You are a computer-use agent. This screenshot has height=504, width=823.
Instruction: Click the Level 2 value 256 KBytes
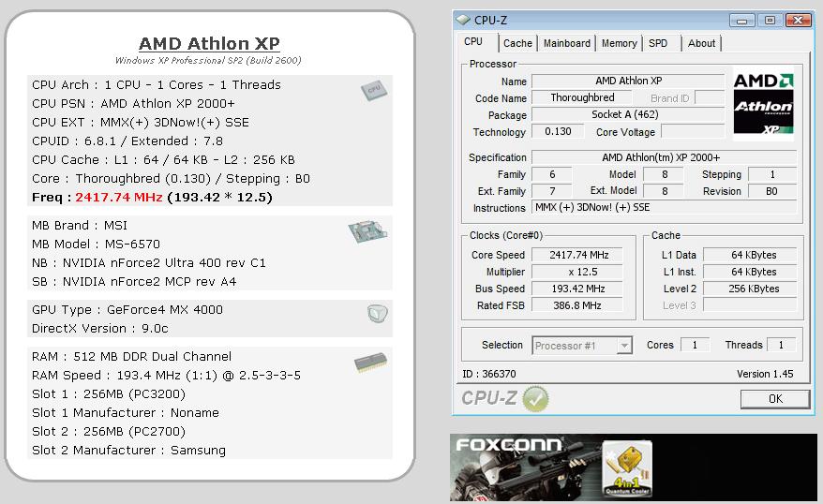pyautogui.click(x=750, y=289)
